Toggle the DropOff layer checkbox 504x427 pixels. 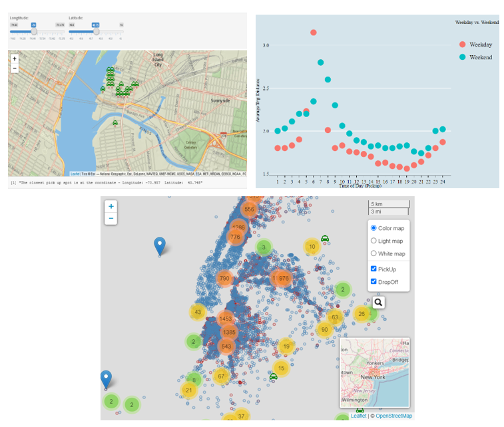[374, 281]
